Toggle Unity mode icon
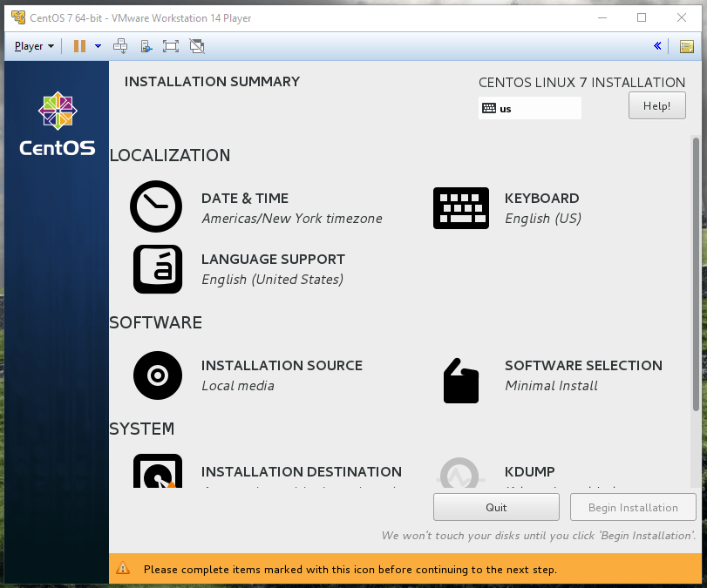The image size is (707, 588). [x=197, y=46]
